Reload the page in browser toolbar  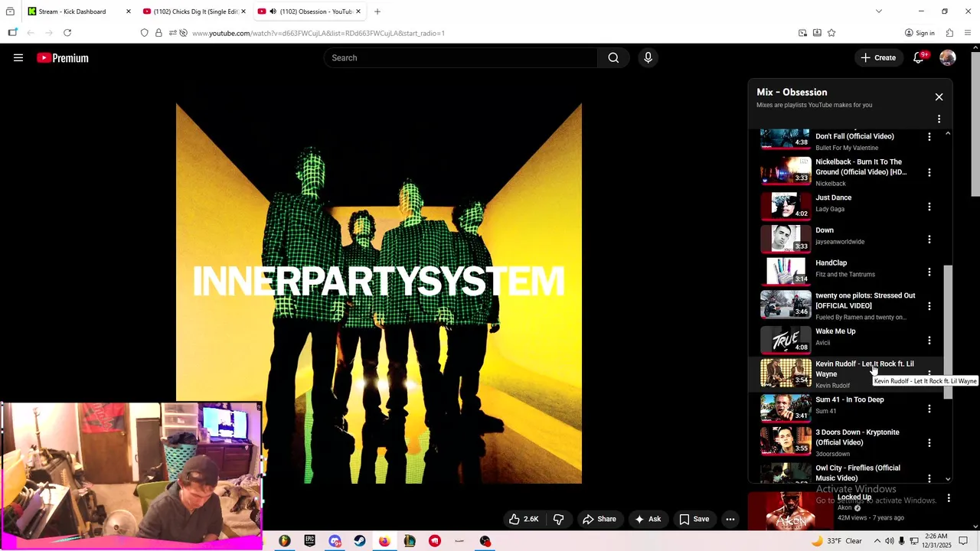coord(67,33)
